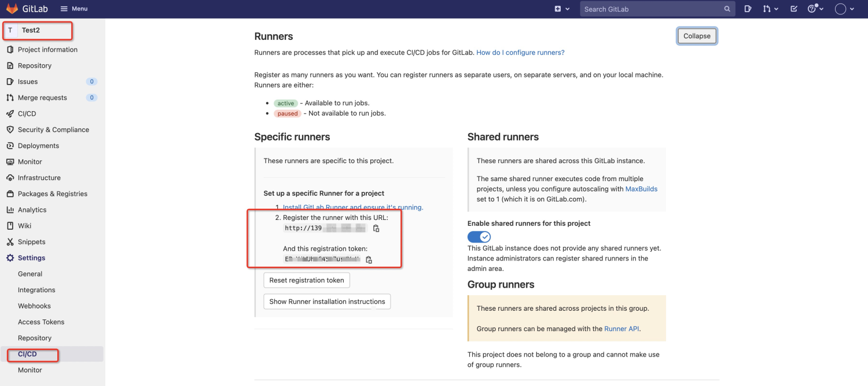Copy the registration token
Image resolution: width=868 pixels, height=386 pixels.
click(369, 260)
